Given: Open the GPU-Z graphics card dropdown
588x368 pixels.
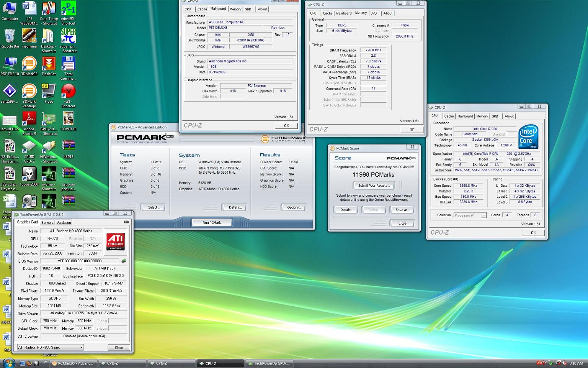Looking at the screenshot, I should click(50, 347).
